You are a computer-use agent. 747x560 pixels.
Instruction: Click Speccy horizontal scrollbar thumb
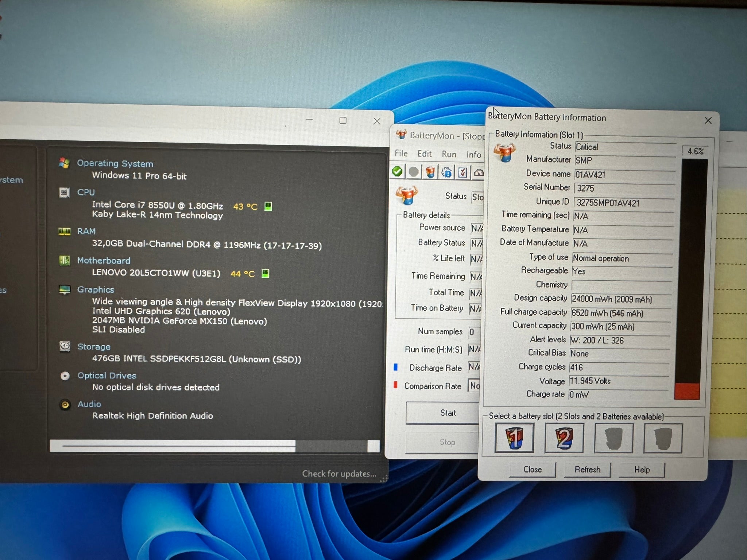coord(178,446)
